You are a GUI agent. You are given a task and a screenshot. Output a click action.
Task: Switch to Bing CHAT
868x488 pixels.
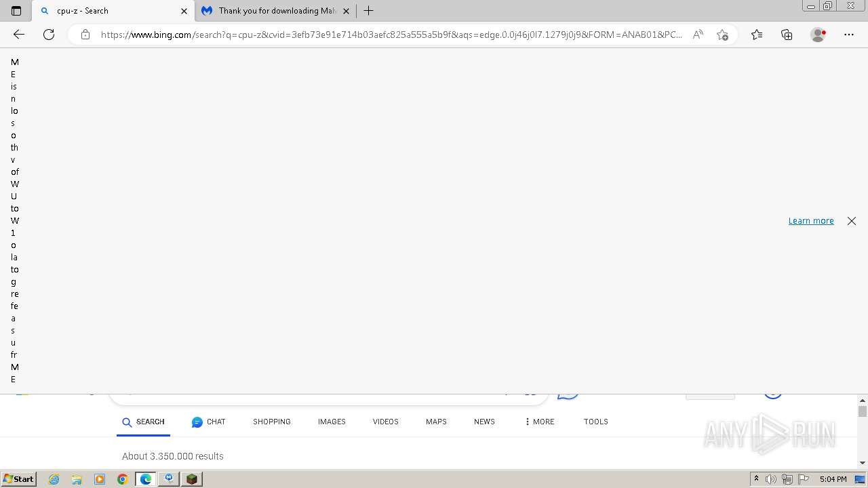tap(208, 422)
